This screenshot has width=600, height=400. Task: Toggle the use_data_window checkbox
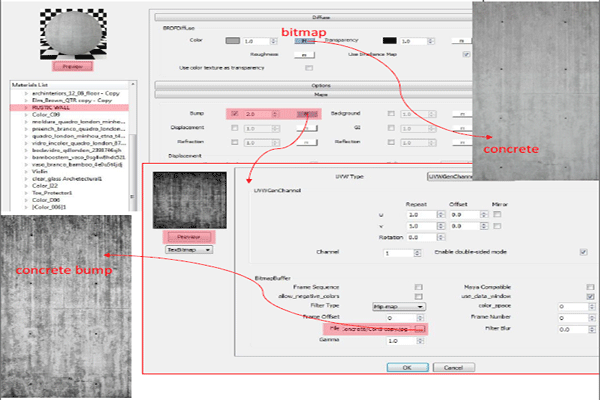click(x=590, y=297)
